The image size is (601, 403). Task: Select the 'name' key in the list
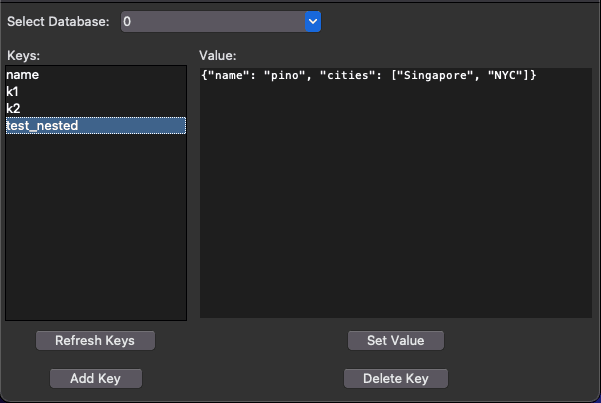click(x=23, y=75)
